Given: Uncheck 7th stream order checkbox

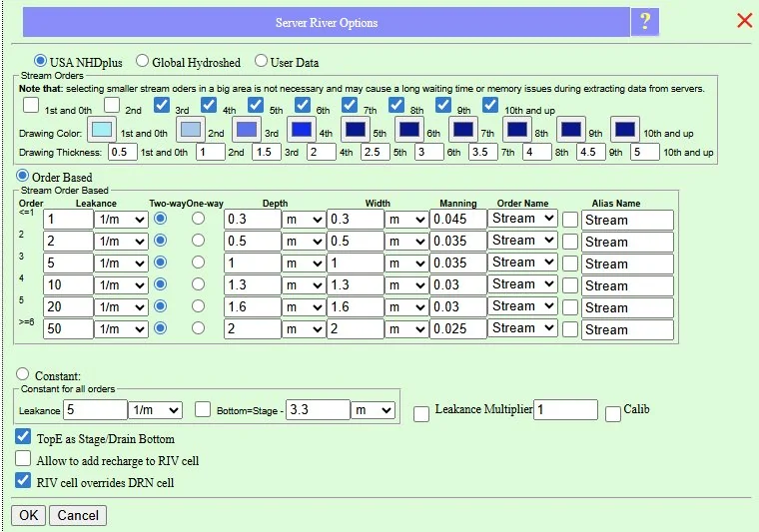Looking at the screenshot, I should pyautogui.click(x=350, y=105).
